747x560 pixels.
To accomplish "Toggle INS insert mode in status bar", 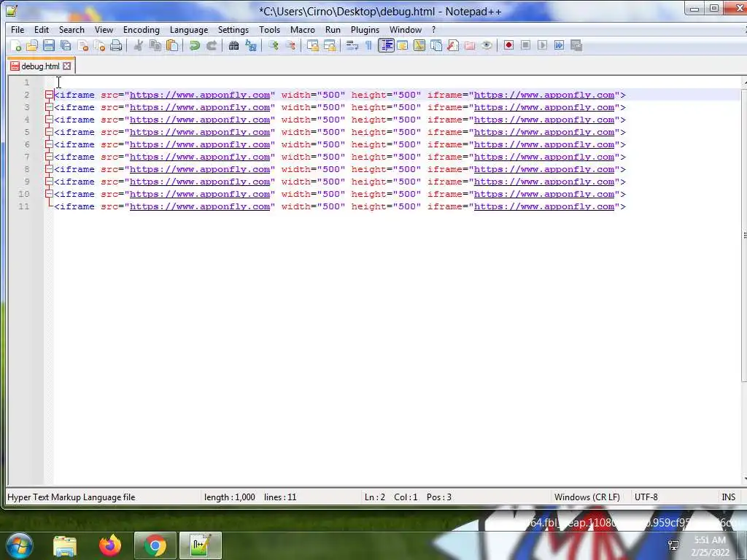I will coord(729,497).
